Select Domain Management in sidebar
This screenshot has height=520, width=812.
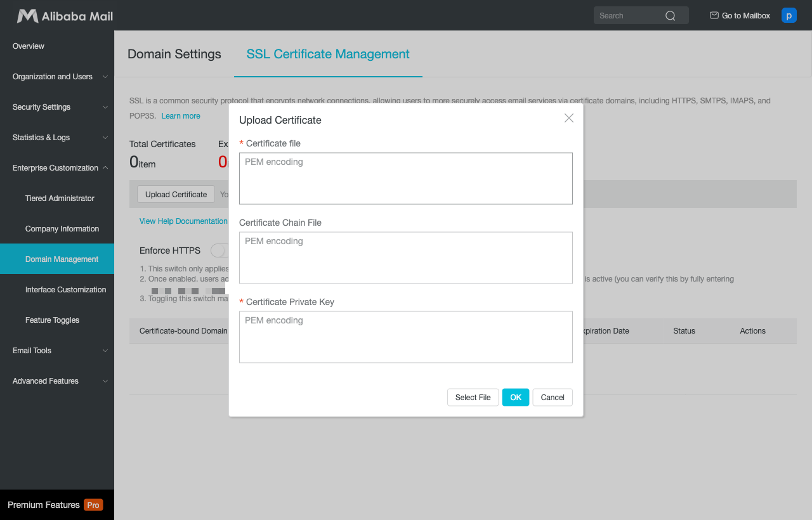[x=57, y=259]
